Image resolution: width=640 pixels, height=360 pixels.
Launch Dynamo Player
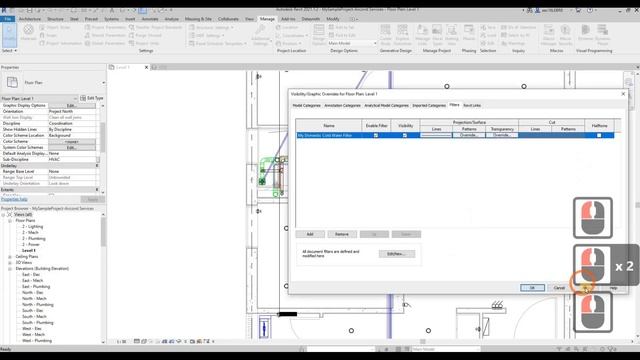point(602,35)
